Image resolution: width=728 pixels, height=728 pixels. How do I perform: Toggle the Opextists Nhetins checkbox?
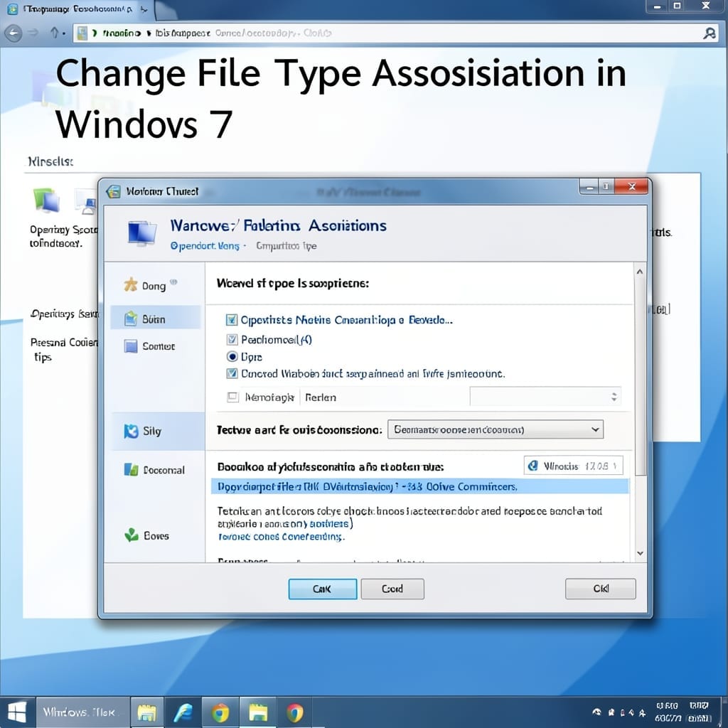[231, 319]
